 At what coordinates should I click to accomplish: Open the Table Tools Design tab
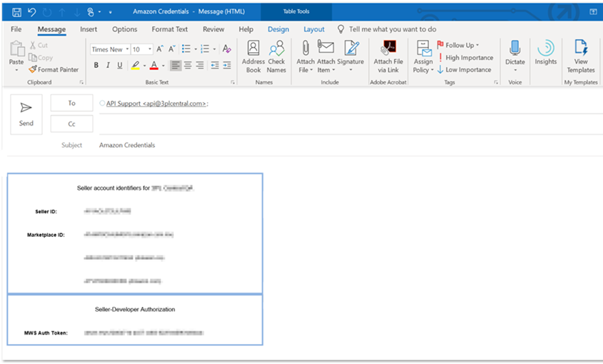[x=278, y=29]
